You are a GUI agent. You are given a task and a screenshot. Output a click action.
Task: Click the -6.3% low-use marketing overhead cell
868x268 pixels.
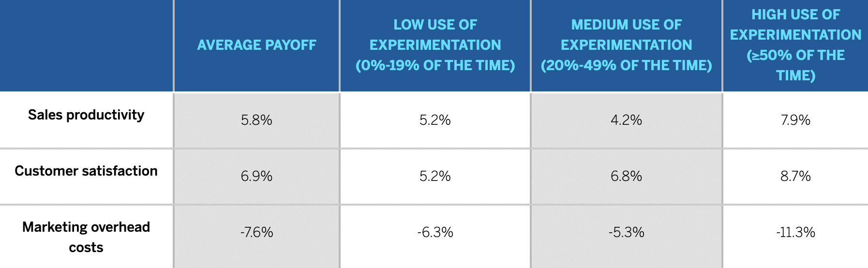[435, 233]
